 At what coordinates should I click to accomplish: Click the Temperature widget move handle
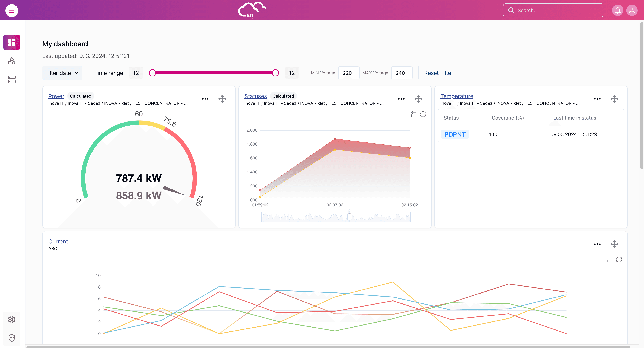[x=614, y=99]
